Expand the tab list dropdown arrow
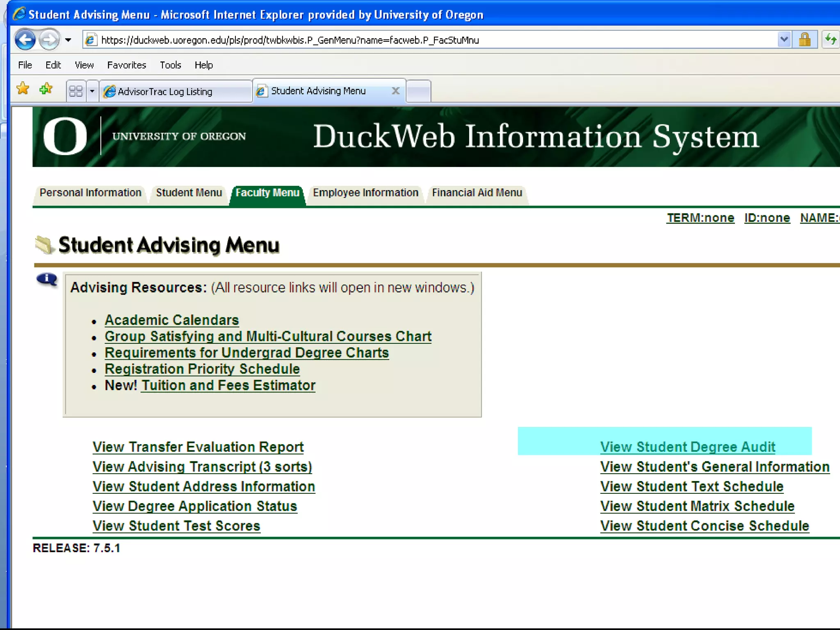The height and width of the screenshot is (630, 840). click(92, 91)
